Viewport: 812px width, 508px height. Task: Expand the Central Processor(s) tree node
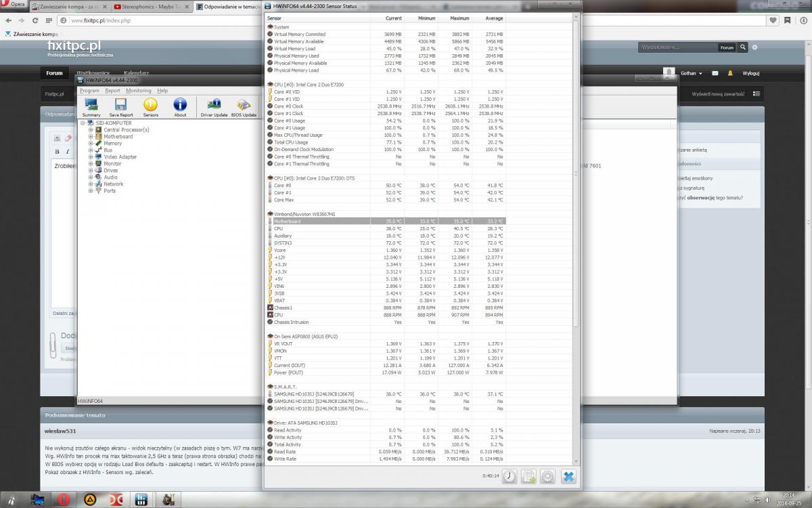tap(90, 129)
